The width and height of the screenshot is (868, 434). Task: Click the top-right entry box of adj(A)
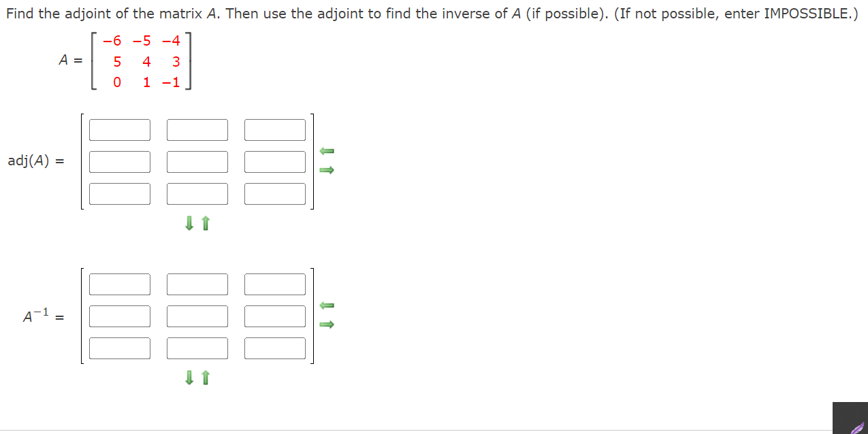click(x=274, y=129)
